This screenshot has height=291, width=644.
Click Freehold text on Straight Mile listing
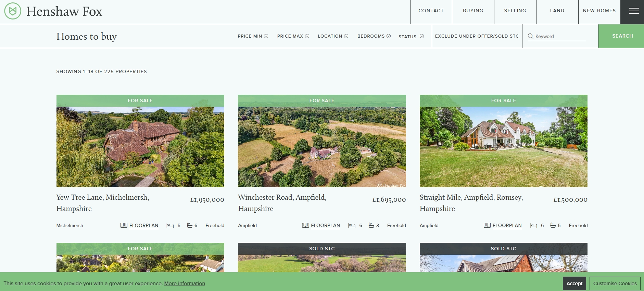(x=578, y=225)
